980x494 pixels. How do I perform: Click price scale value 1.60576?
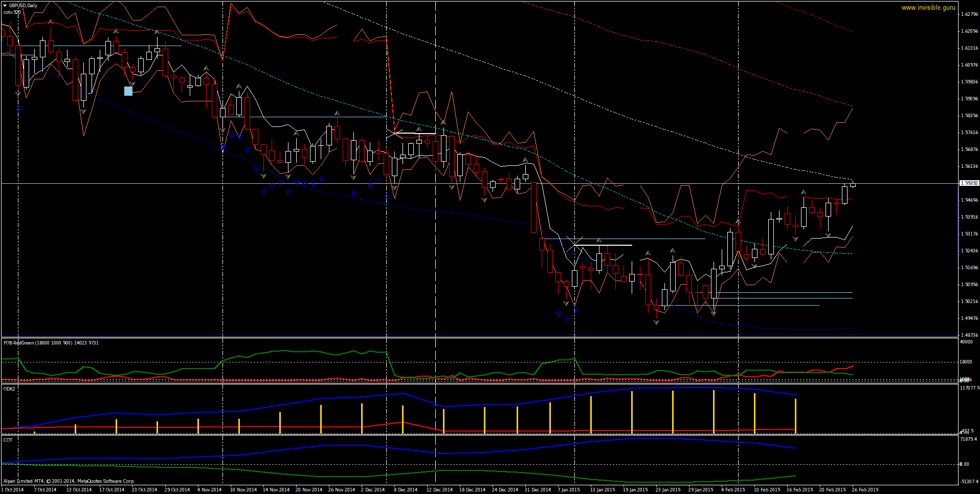coord(970,65)
